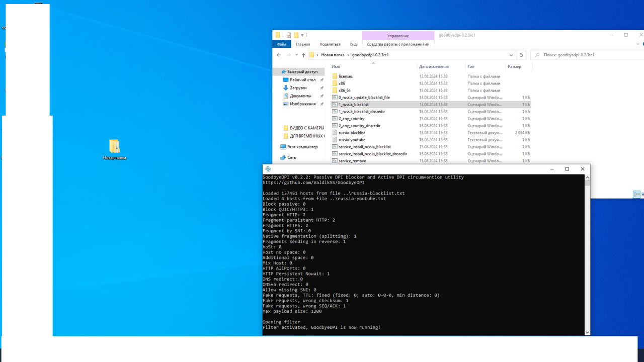Image resolution: width=644 pixels, height=362 pixels.
Task: Select the service_install_russia_blacklist_dnsredir script icon
Action: (x=335, y=154)
